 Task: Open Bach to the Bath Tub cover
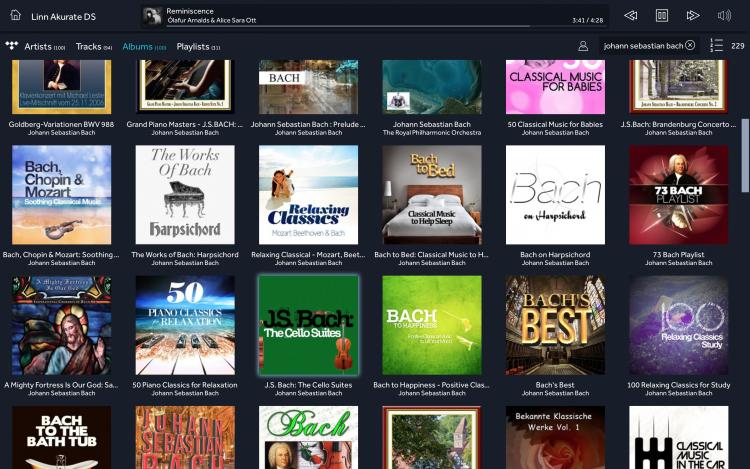[62, 437]
